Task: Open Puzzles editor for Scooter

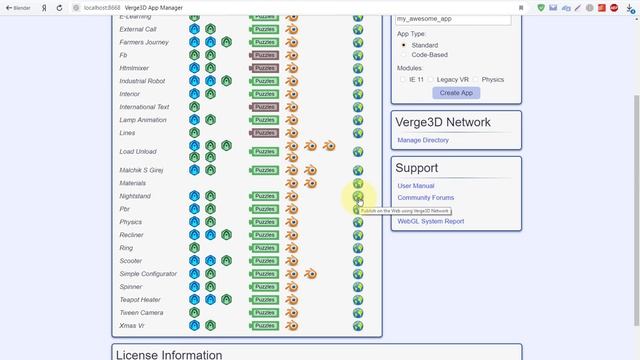Action: [264, 261]
